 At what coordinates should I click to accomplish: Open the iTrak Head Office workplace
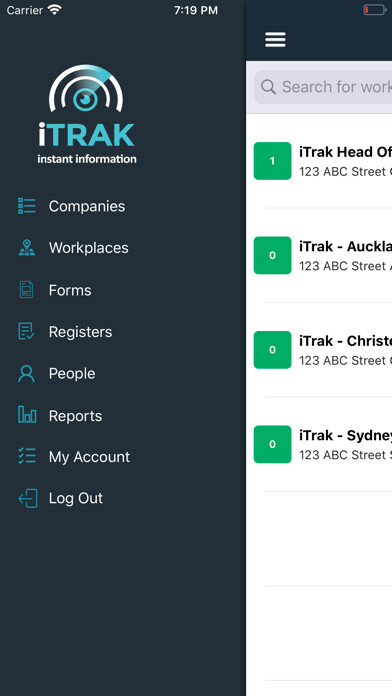click(319, 161)
